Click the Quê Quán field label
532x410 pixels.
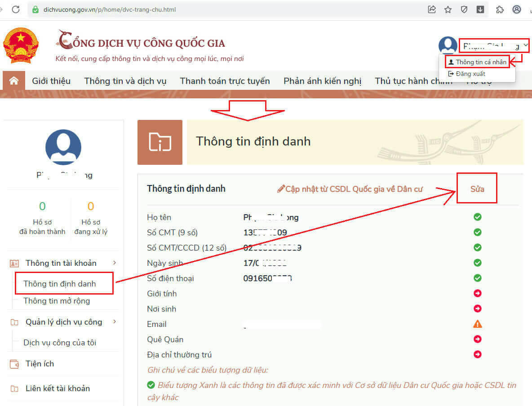[x=165, y=339]
